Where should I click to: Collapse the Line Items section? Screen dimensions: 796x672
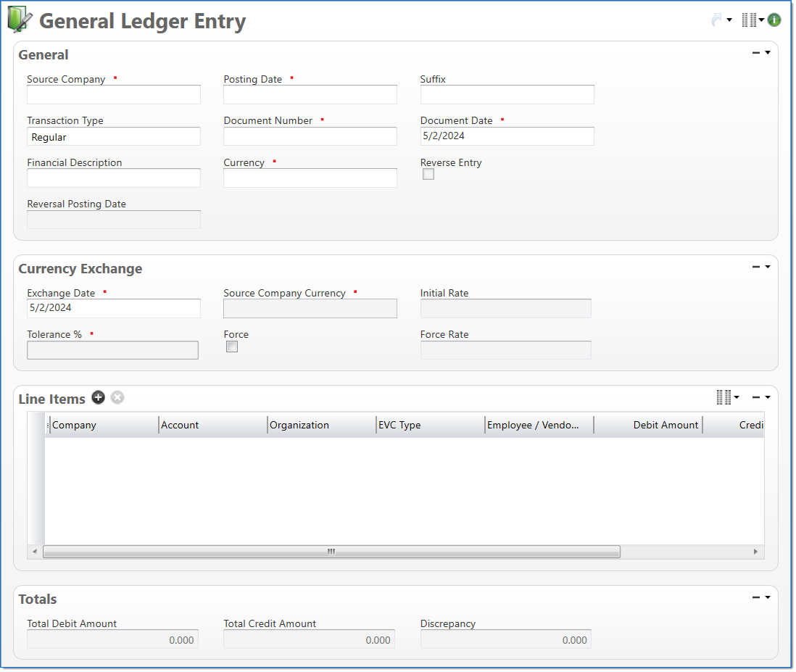pyautogui.click(x=756, y=397)
